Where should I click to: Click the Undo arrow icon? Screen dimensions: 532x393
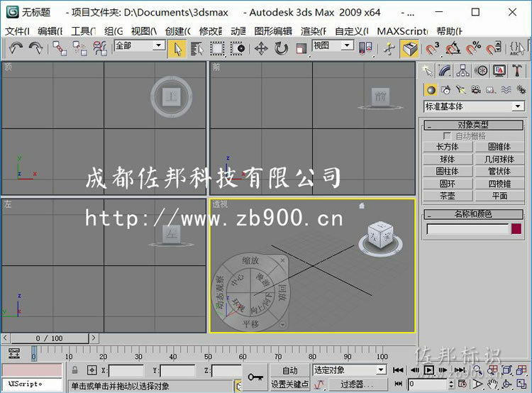point(16,48)
